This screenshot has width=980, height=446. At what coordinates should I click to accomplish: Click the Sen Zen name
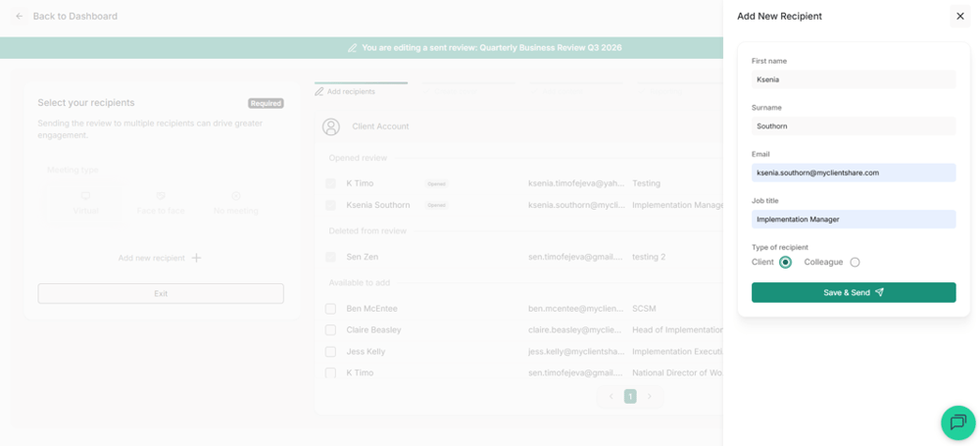point(362,257)
